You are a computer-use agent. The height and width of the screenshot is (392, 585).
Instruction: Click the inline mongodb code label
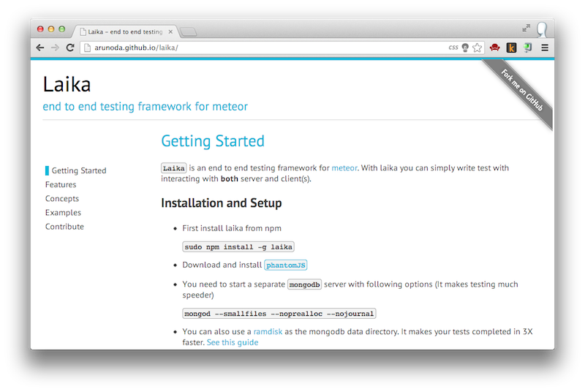click(x=304, y=284)
